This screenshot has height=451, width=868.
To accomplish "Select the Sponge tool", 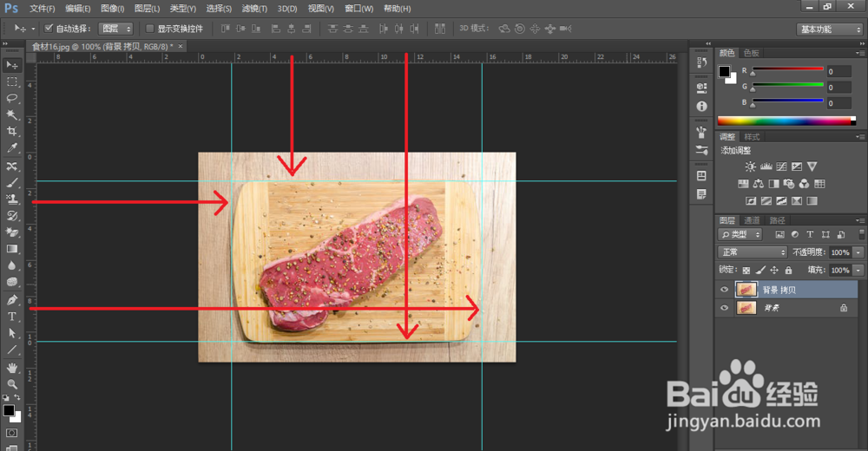I will point(11,282).
